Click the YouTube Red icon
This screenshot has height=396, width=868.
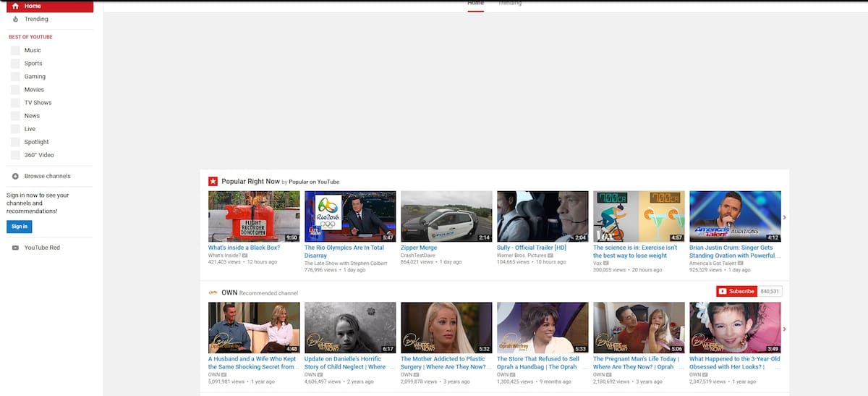[x=15, y=248]
